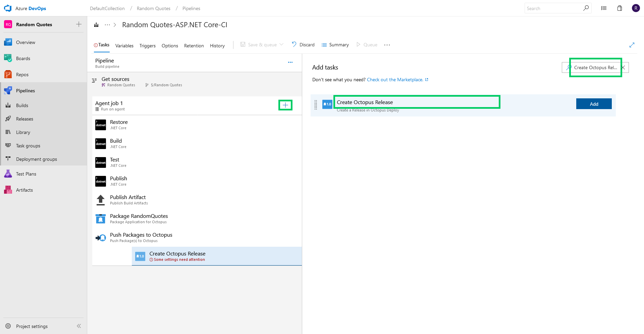Switch to the History tab
Viewport: 644px width, 334px height.
pos(217,46)
